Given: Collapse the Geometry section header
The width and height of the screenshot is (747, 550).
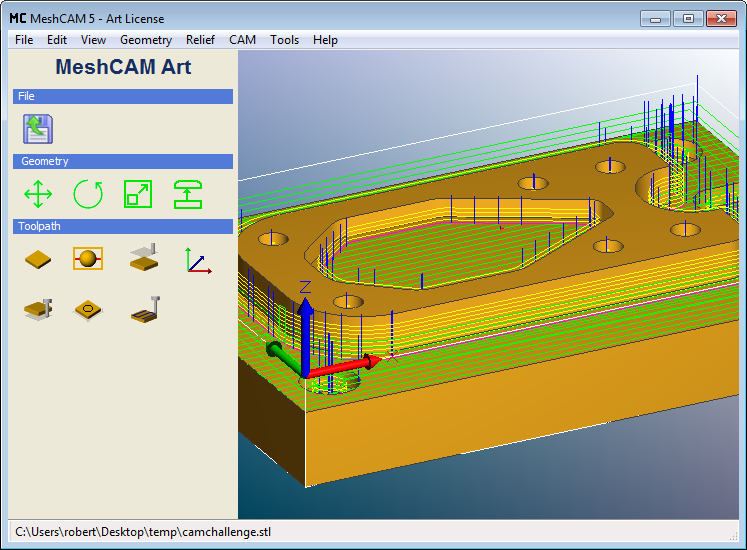Looking at the screenshot, I should tap(123, 161).
